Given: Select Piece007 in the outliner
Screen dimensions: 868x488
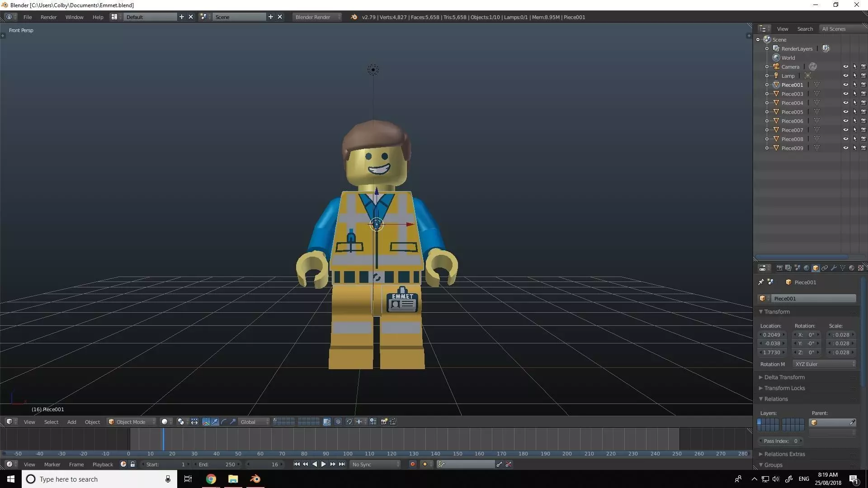Looking at the screenshot, I should click(x=792, y=130).
